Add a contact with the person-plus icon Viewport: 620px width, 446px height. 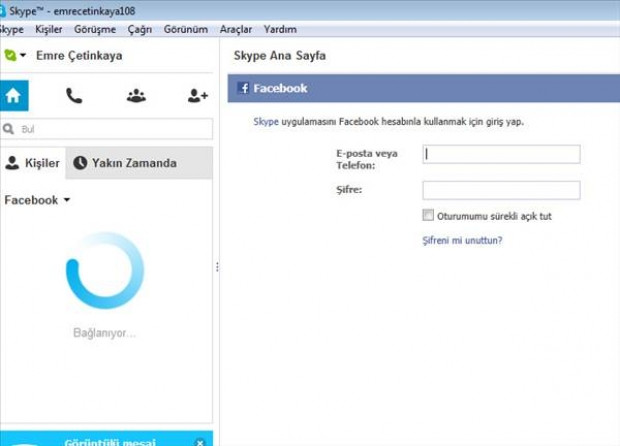tap(198, 96)
